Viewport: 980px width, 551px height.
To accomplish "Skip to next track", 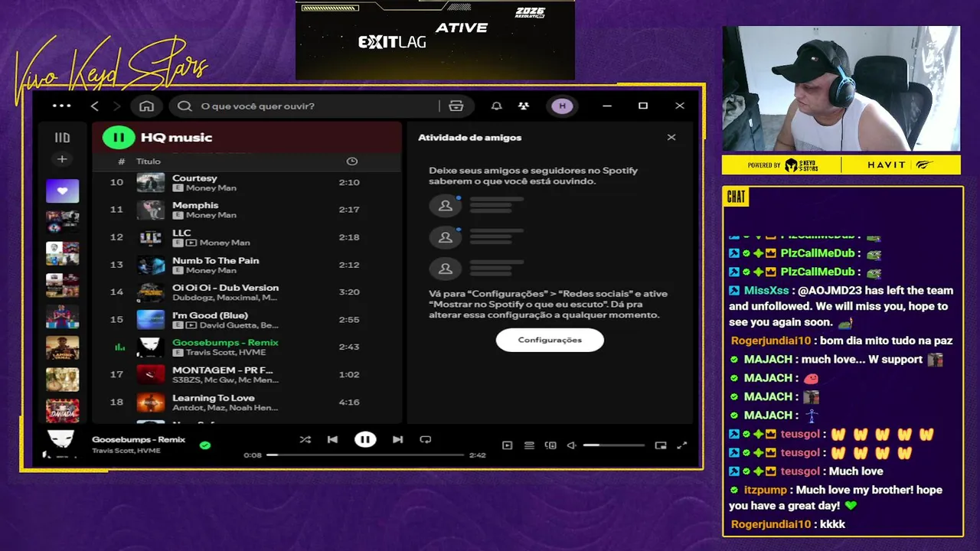I will coord(397,439).
